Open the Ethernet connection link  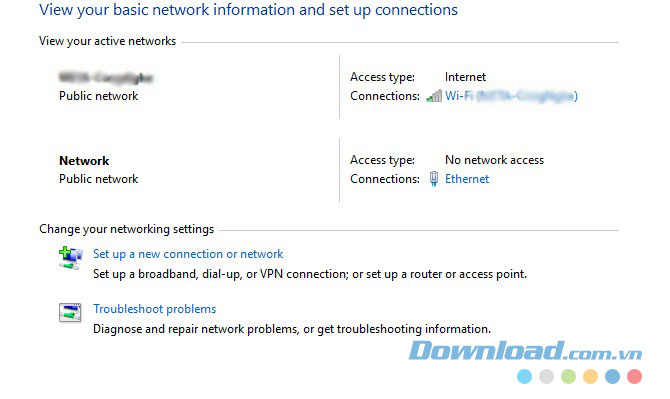click(x=467, y=179)
